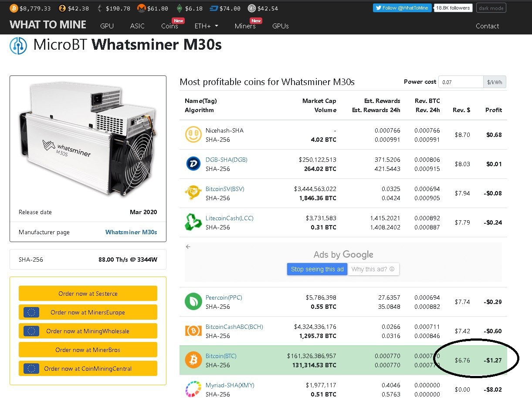Click Order now at MinersEurope
The image size is (532, 410).
point(88,312)
